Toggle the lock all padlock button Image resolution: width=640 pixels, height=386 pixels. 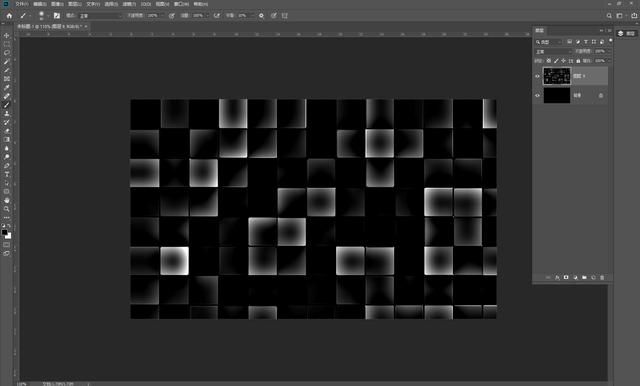(578, 61)
